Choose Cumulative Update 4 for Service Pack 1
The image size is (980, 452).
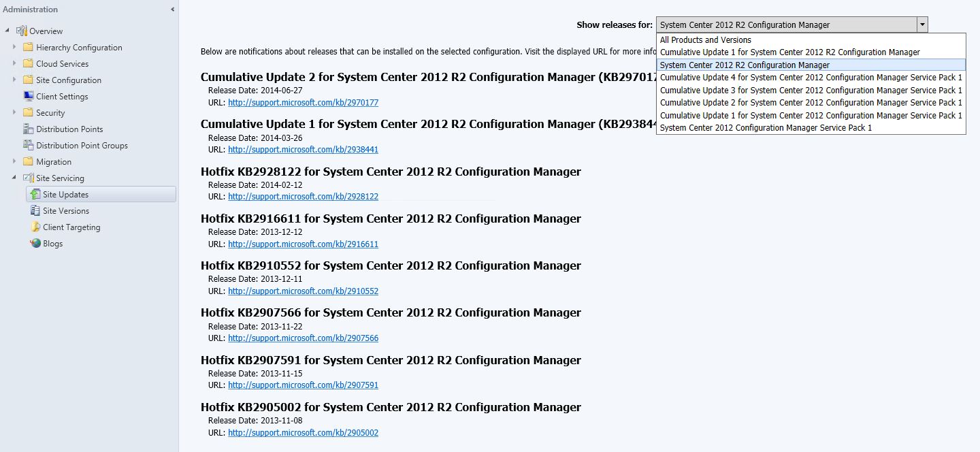coord(811,78)
